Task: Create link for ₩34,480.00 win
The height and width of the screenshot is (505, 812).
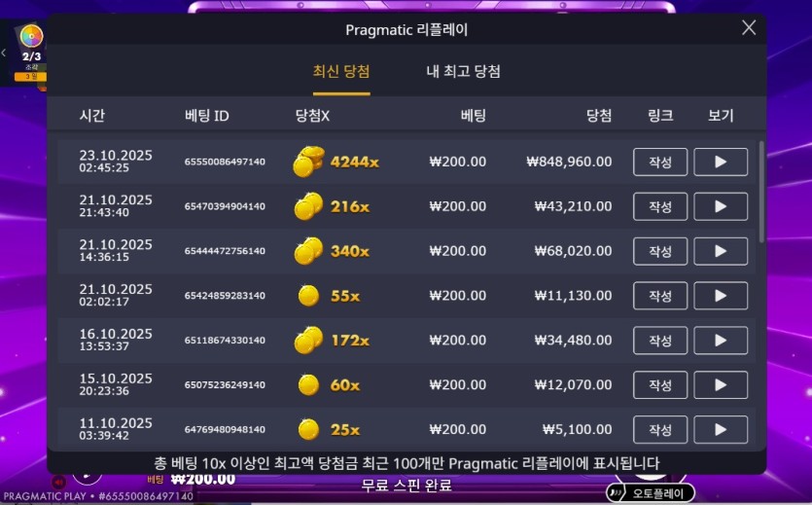Action: [660, 341]
